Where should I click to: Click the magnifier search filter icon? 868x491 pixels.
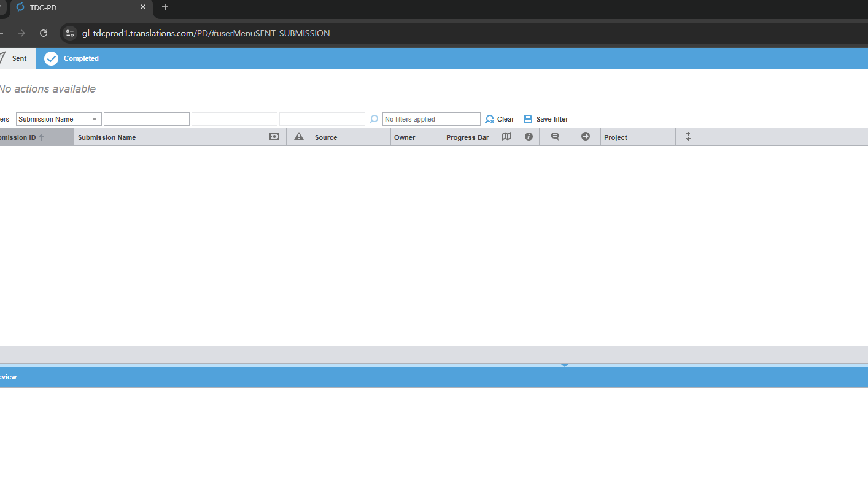point(374,119)
